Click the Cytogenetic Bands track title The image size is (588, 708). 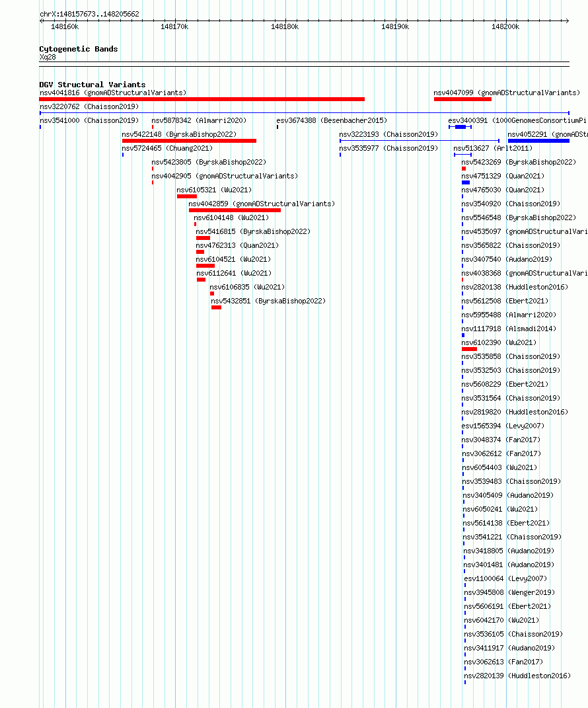coord(79,49)
